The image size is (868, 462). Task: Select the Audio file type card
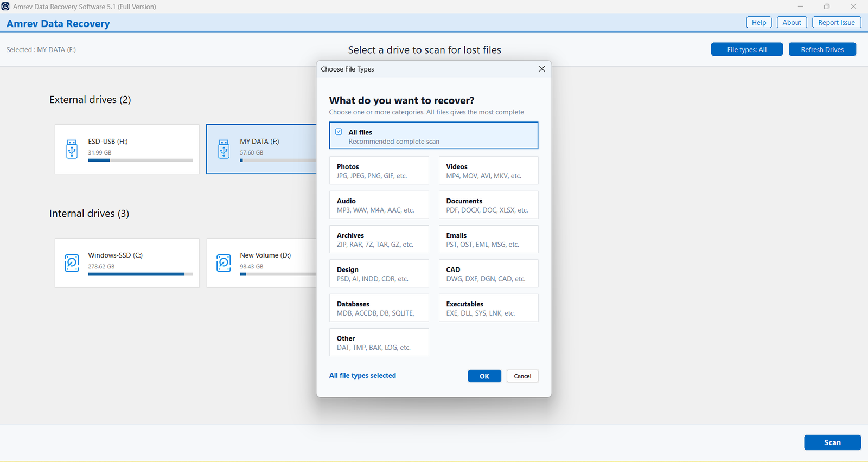coord(379,205)
